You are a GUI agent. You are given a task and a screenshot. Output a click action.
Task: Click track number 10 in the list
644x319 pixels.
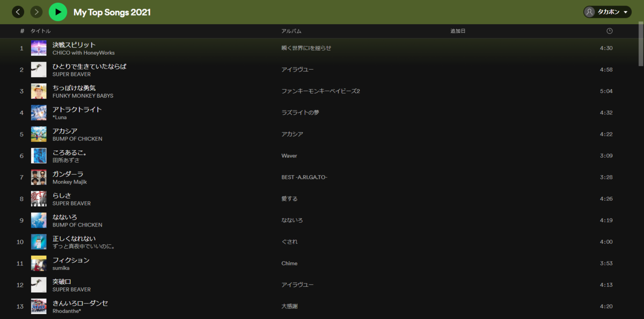coord(20,242)
